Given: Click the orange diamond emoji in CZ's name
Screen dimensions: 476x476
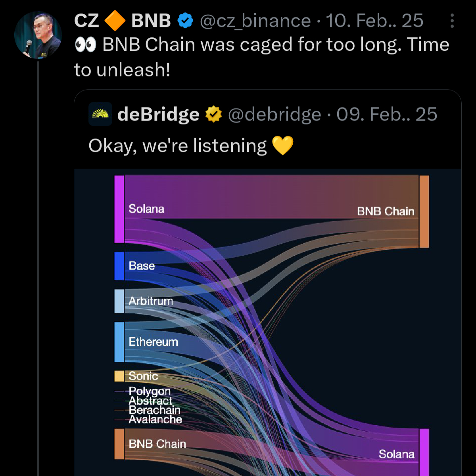Looking at the screenshot, I should pos(115,20).
